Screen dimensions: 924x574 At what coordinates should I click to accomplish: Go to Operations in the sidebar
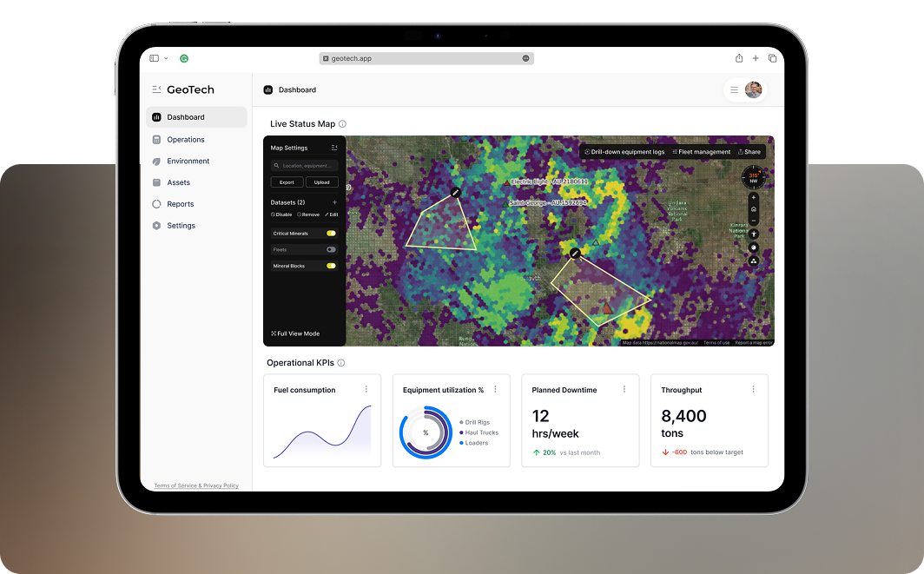click(x=186, y=139)
